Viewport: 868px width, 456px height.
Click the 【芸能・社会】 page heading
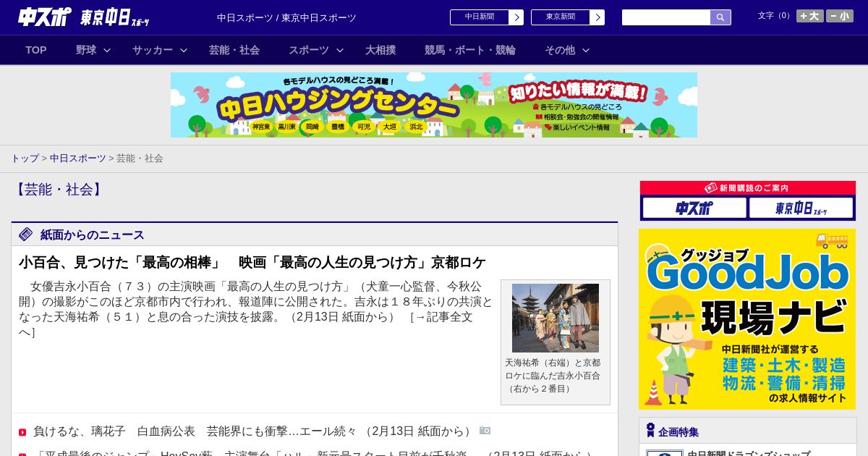pyautogui.click(x=59, y=190)
